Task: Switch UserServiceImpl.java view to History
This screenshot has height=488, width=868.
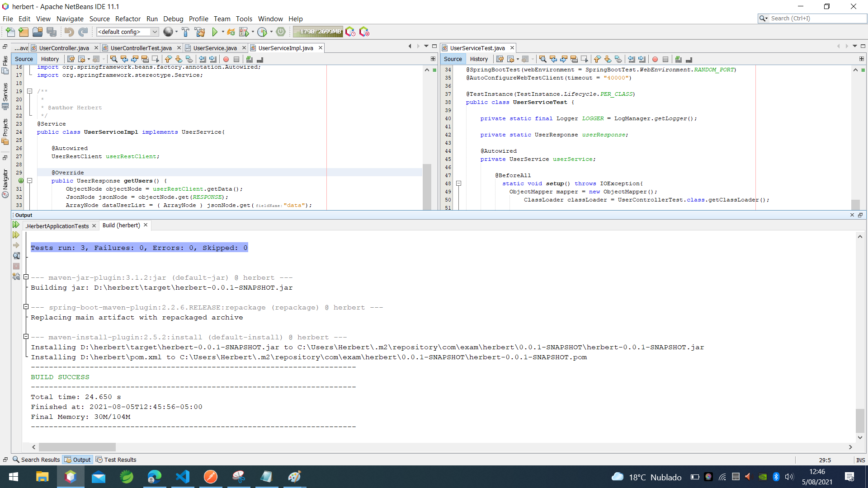Action: [x=50, y=59]
